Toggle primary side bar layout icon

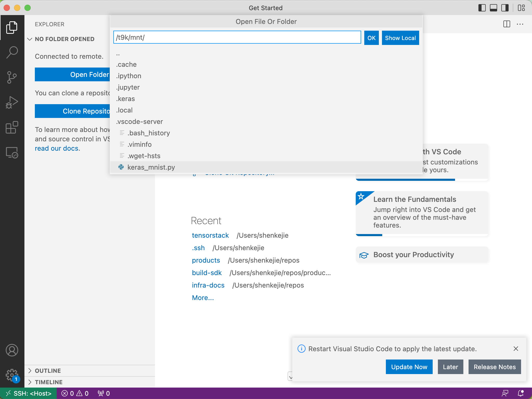482,8
